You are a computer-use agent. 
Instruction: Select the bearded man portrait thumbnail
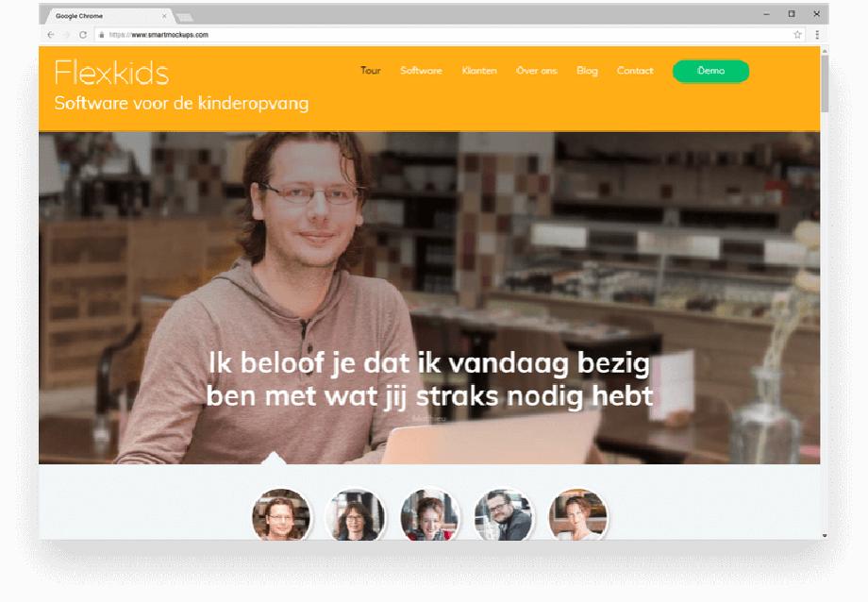(504, 514)
